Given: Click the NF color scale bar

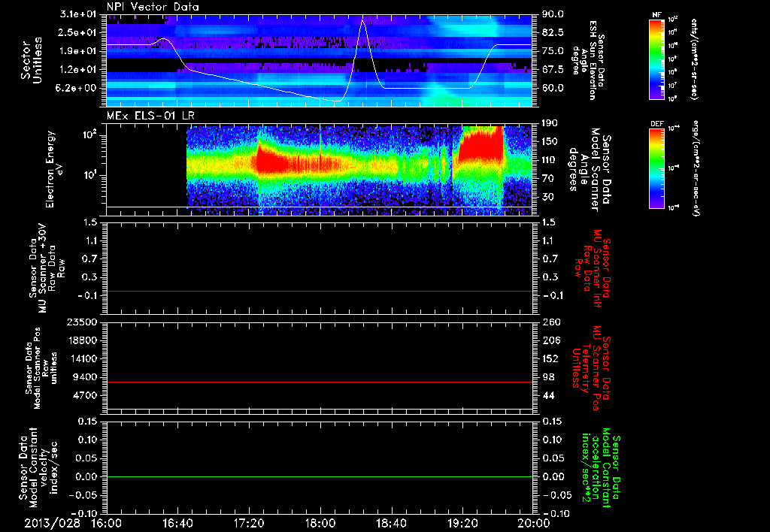Looking at the screenshot, I should [656, 59].
